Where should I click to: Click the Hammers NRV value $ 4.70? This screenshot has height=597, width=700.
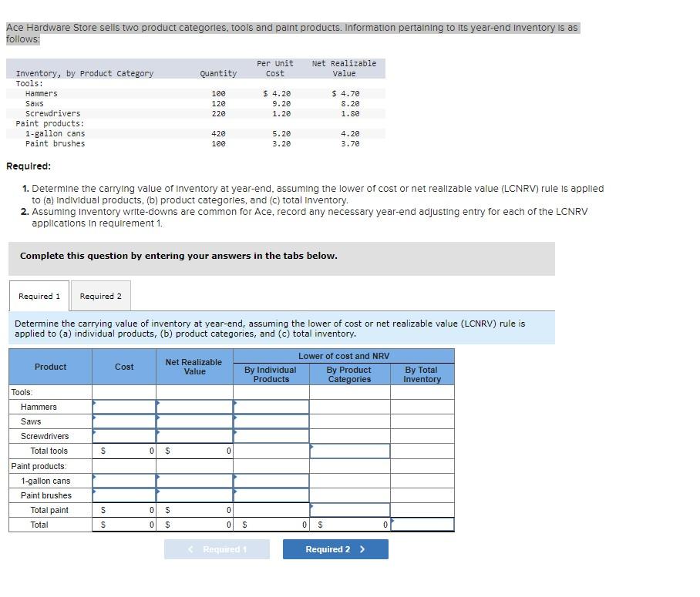pos(345,94)
